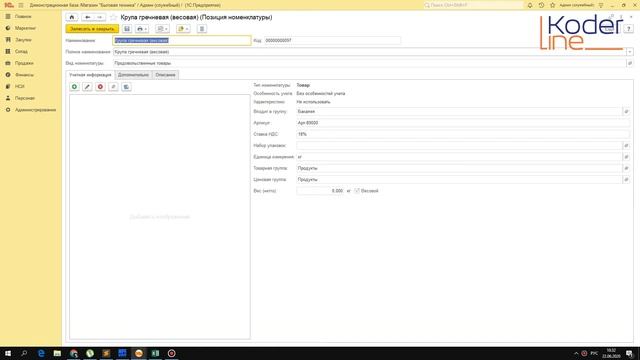Open Вид номенклатуры link icon
The image size is (640, 360).
pyautogui.click(x=630, y=63)
